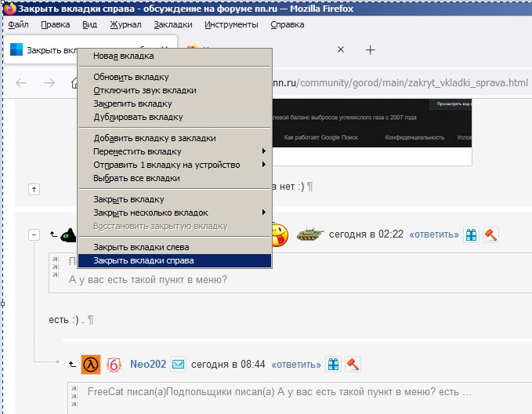
Task: Open the Журнал menu
Action: pos(125,24)
